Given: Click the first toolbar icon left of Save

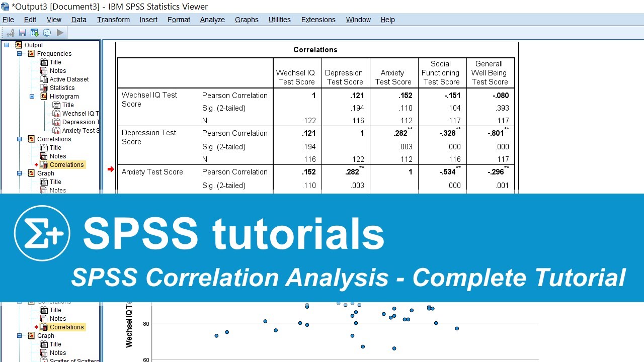Looking at the screenshot, I should 11,33.
